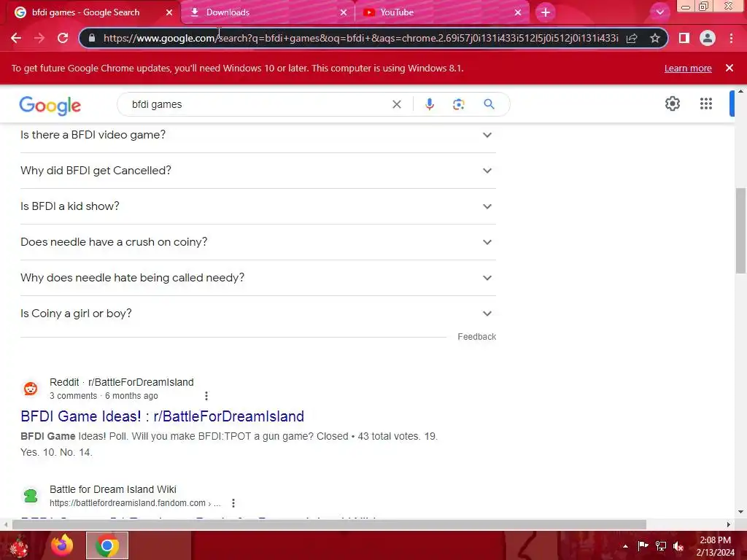Share this page icon in address bar
747x560 pixels.
pyautogui.click(x=632, y=38)
